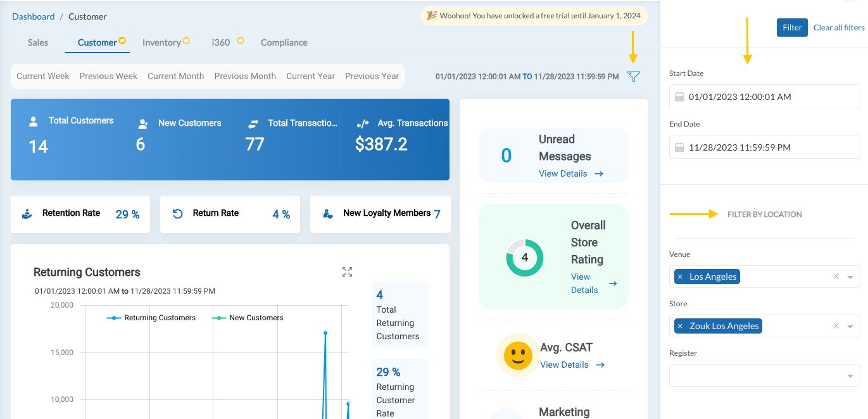Clear all selections in Venue field
The image size is (868, 419).
(836, 277)
